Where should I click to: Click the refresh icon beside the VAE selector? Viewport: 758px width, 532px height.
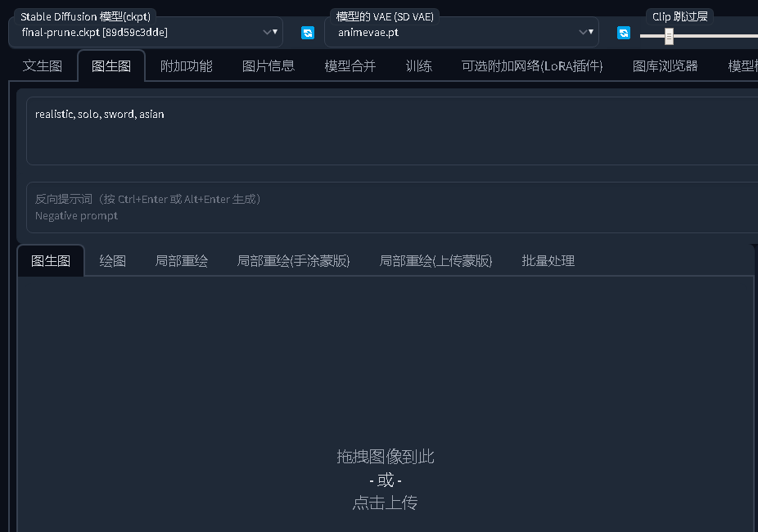click(624, 32)
